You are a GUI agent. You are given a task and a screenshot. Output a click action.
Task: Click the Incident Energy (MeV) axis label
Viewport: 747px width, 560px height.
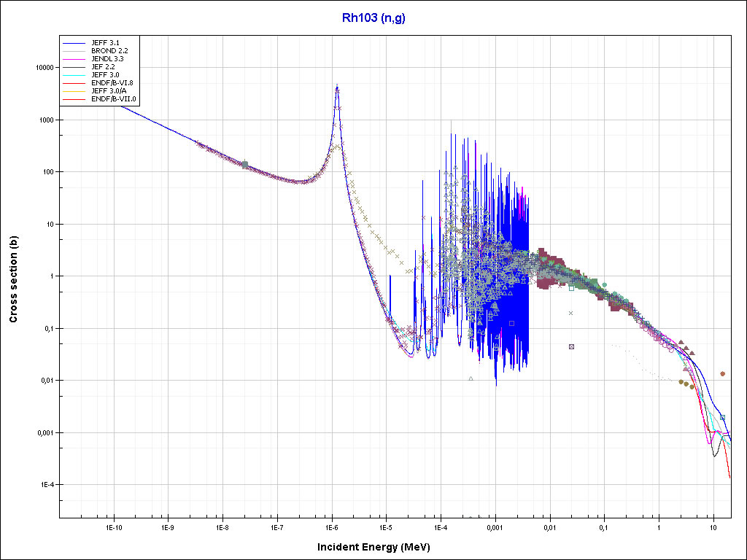coord(373,547)
